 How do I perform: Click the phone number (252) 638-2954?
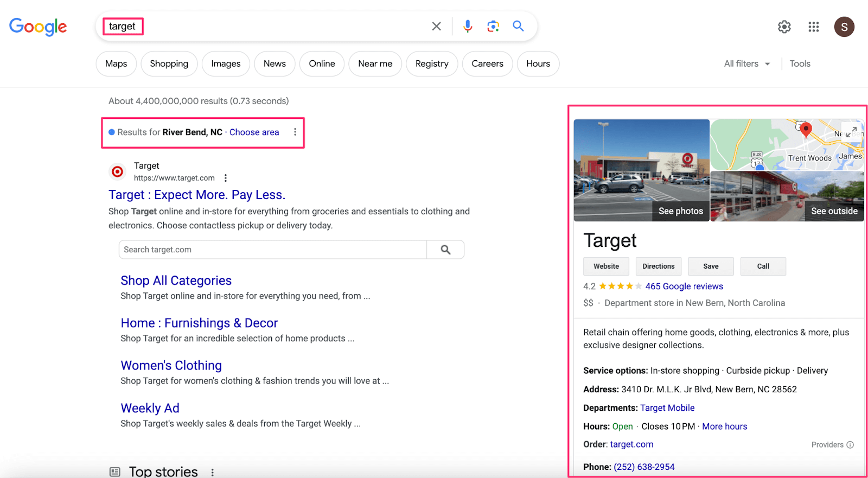pyautogui.click(x=644, y=467)
